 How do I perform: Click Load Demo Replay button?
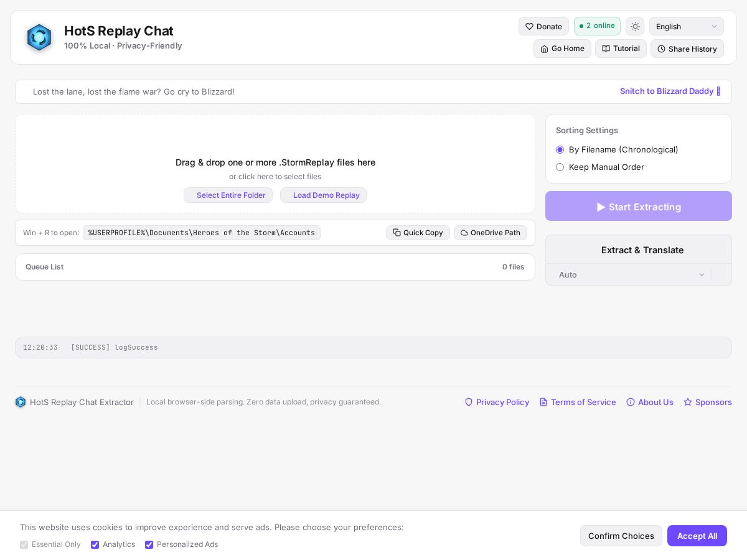coord(323,195)
